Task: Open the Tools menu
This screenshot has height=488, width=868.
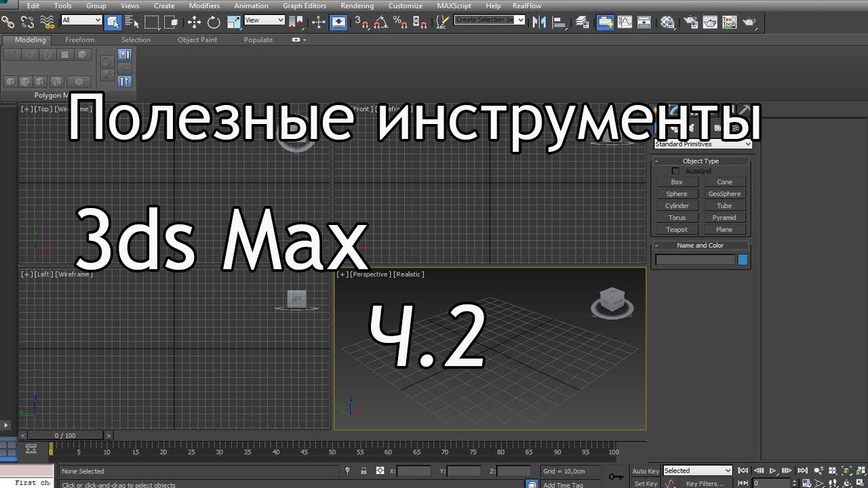Action: [x=62, y=5]
